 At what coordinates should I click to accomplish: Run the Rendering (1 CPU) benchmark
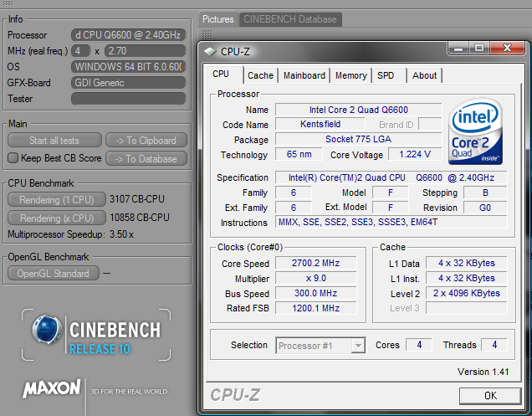coord(56,200)
